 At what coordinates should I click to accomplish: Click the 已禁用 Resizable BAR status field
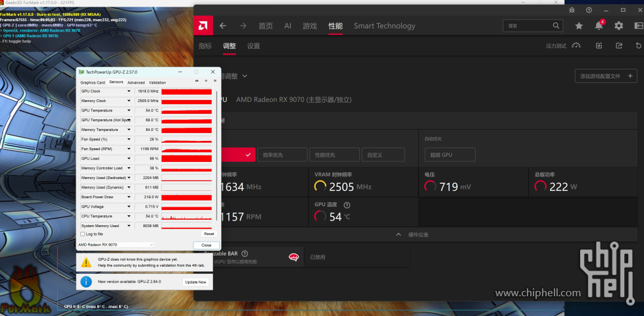[x=357, y=257]
